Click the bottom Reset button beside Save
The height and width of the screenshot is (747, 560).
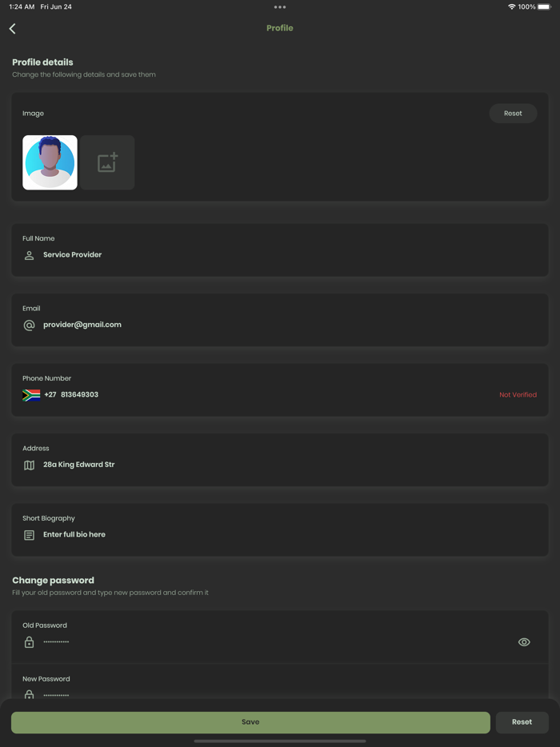[522, 722]
